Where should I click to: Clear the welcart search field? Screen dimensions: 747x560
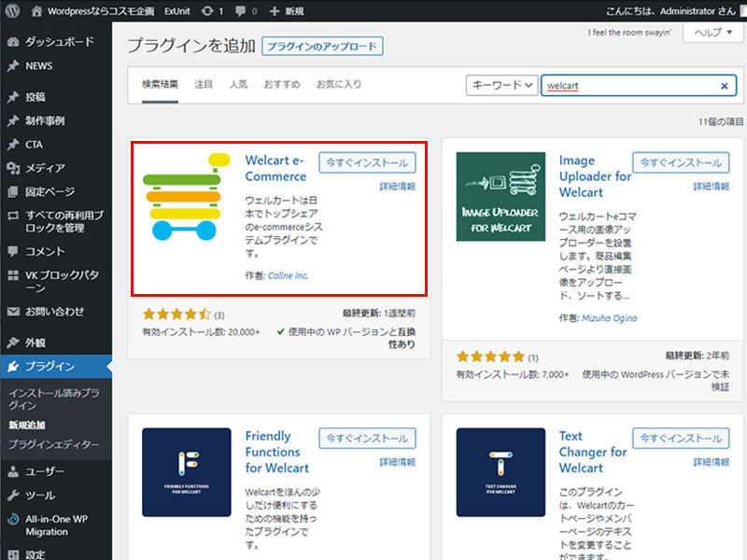(725, 85)
